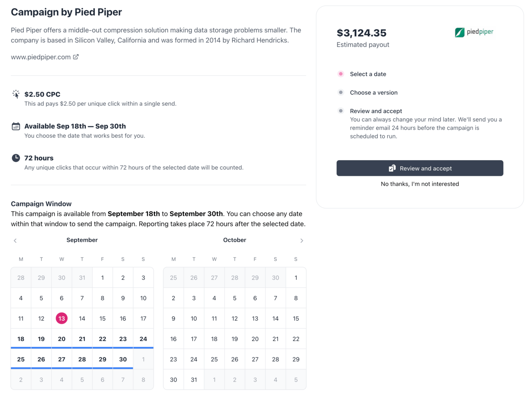Choose September 22 on the September calendar

pyautogui.click(x=103, y=339)
